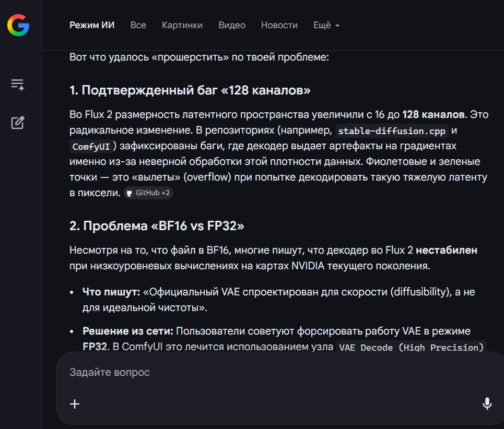Click the stable-diffusion.cpp code snippet
504x429 pixels.
pos(392,130)
